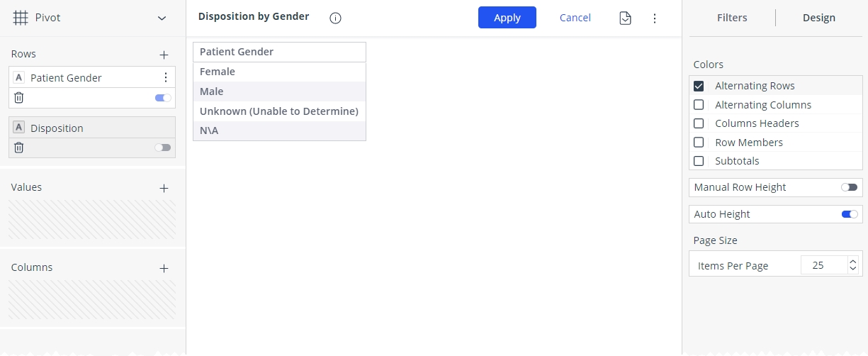Enable the Subtotals color checkbox
The image size is (868, 356).
pos(699,161)
